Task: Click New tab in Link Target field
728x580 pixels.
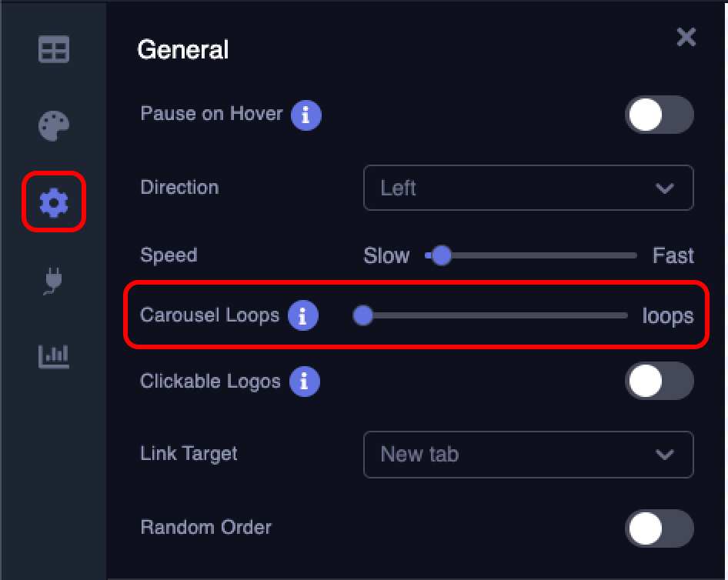Action: tap(418, 455)
